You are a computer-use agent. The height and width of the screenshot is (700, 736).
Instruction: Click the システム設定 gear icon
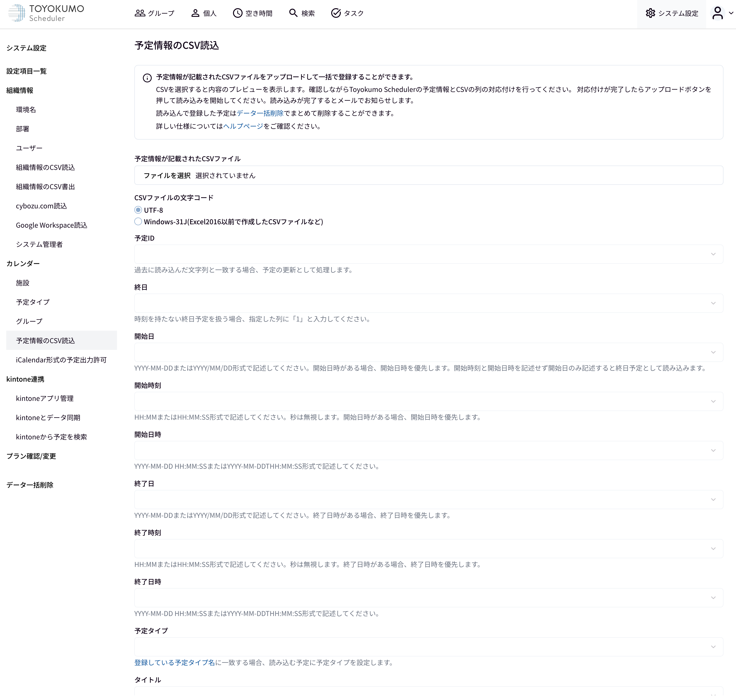651,13
